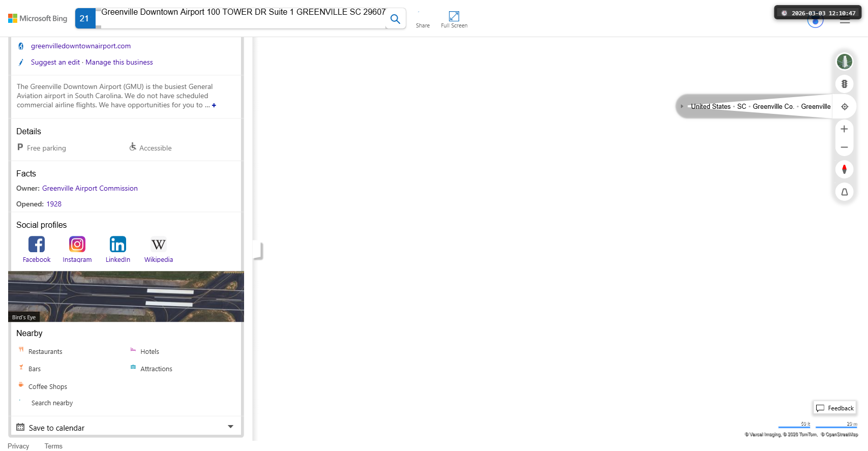
Task: Click the Suggest an edit link
Action: point(55,62)
